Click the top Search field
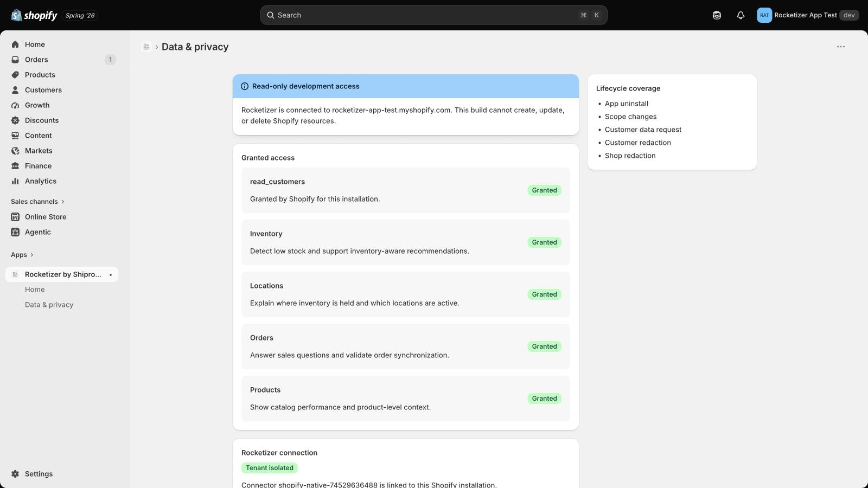Screen dimensions: 868x488 433,15
